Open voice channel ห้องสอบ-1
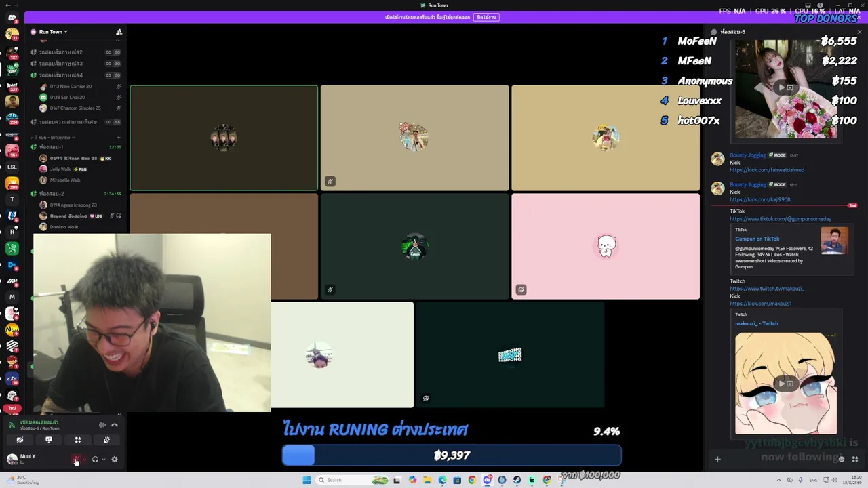 tap(76, 146)
